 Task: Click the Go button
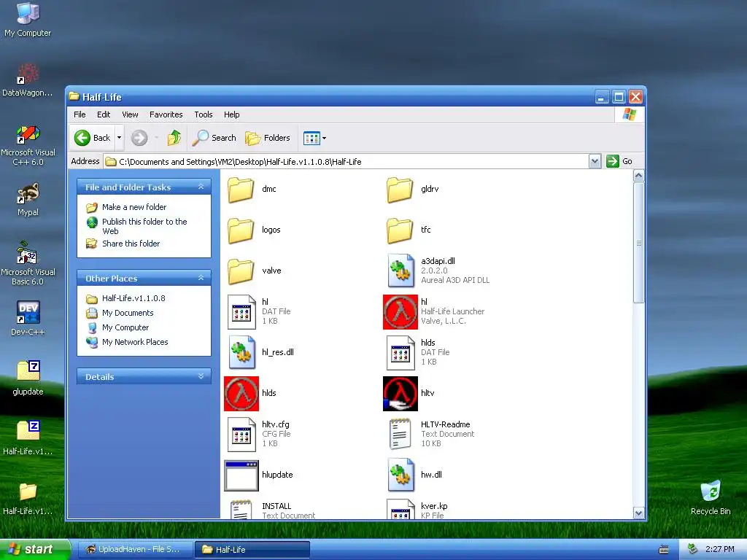point(619,161)
